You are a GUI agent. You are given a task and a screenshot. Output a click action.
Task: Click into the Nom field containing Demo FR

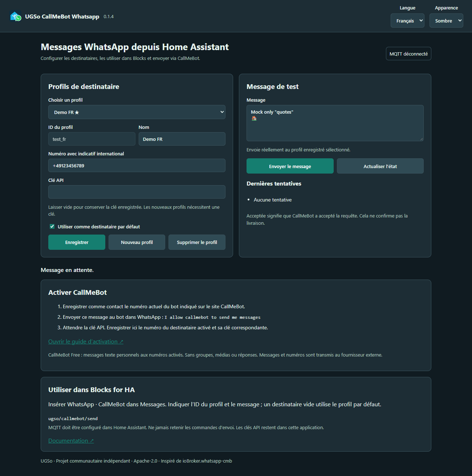182,139
